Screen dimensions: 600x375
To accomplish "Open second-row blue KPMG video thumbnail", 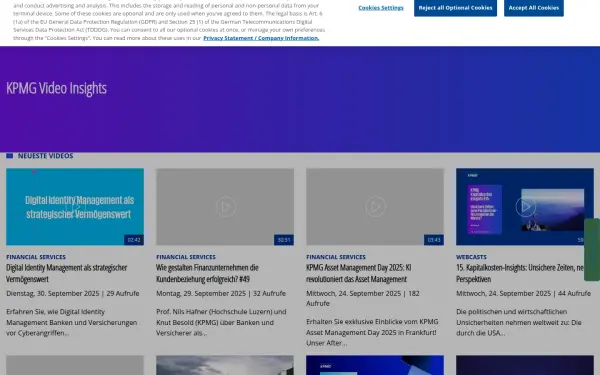I will (x=375, y=365).
